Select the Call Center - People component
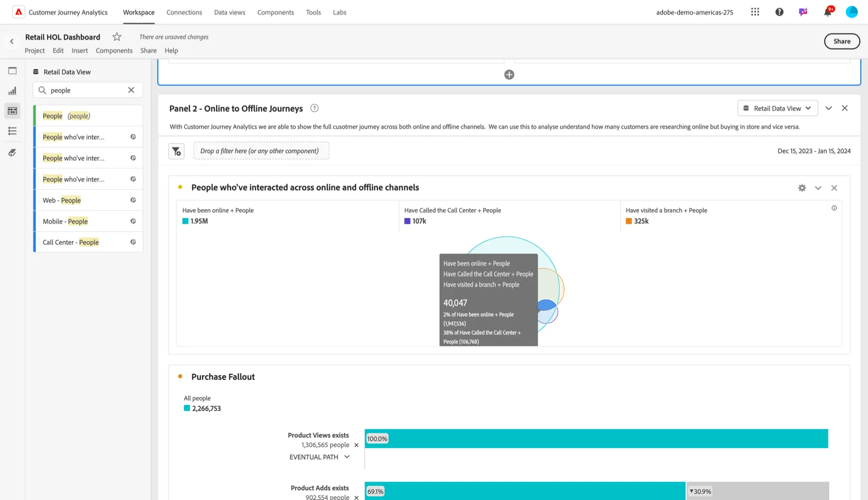The image size is (868, 500). (88, 242)
